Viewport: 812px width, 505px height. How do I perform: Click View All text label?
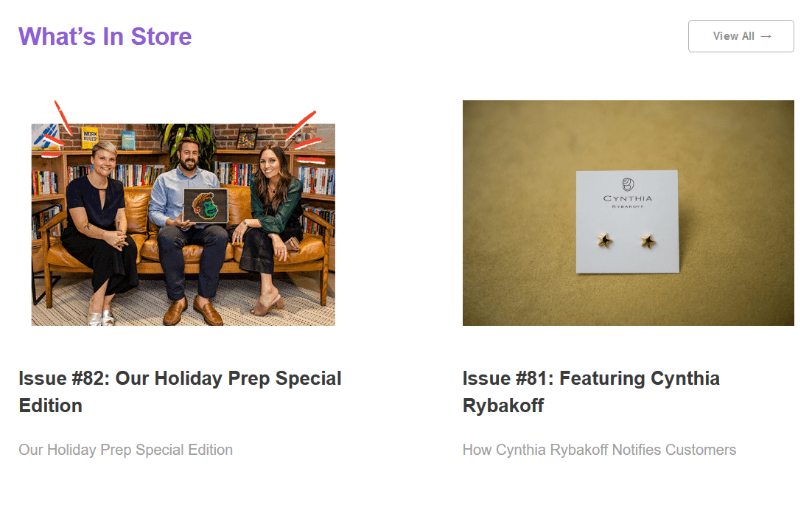[x=732, y=35]
